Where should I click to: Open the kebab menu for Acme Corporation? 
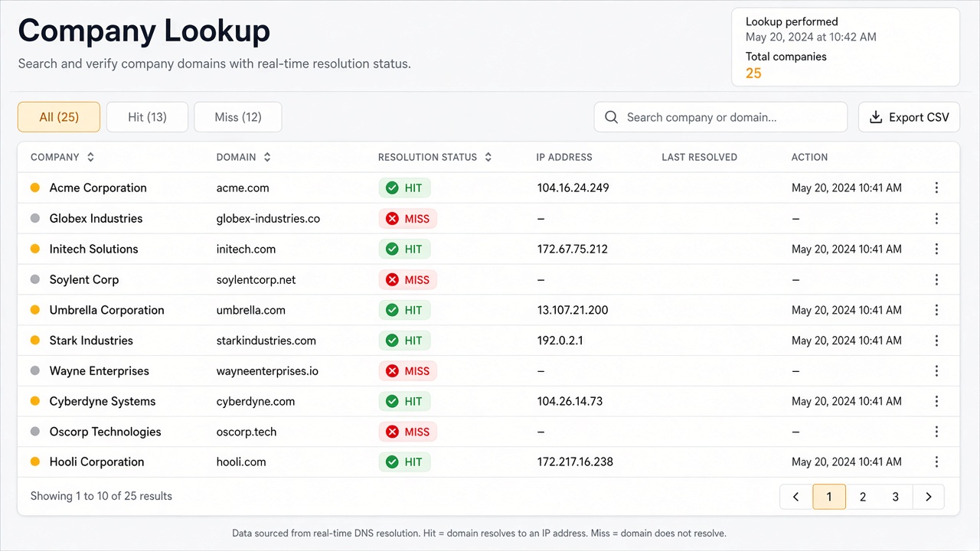(936, 187)
